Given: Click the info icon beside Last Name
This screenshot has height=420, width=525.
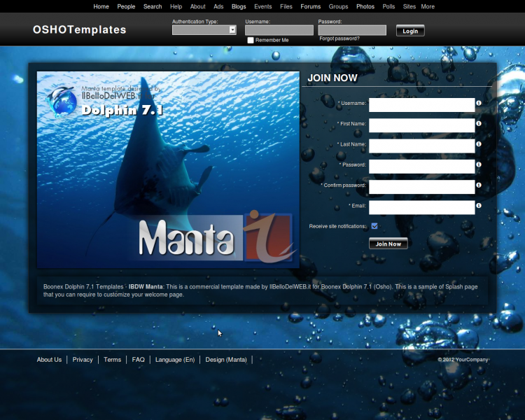Looking at the screenshot, I should tap(479, 144).
